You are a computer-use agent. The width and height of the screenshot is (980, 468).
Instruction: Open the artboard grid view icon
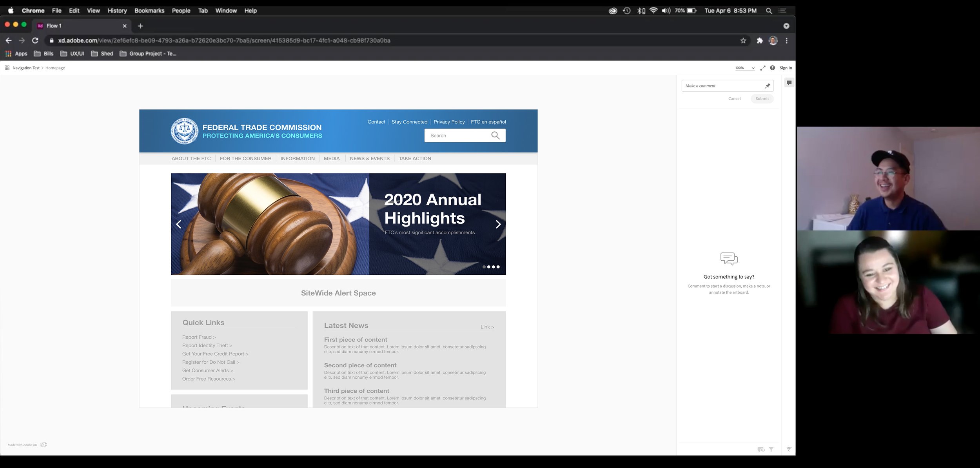click(x=7, y=68)
